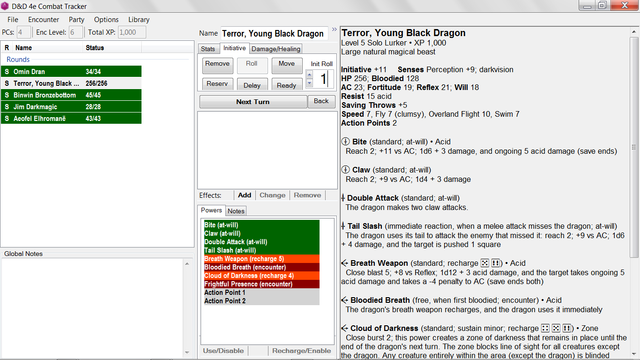Select the Bite (at-will) power
Screen dimensions: 640x360
point(262,225)
